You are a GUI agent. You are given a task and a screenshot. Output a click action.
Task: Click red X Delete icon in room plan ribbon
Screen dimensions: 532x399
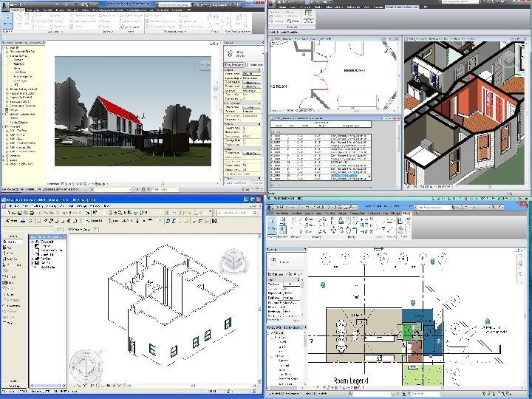coord(372,231)
